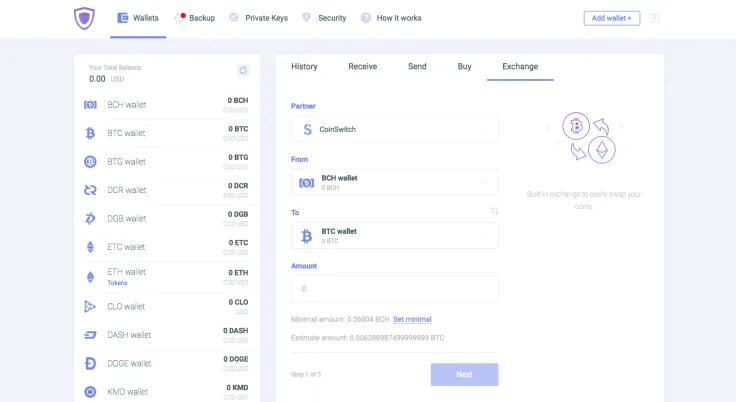This screenshot has height=402, width=736.
Task: Select DOGE wallet name in list
Action: (x=129, y=363)
